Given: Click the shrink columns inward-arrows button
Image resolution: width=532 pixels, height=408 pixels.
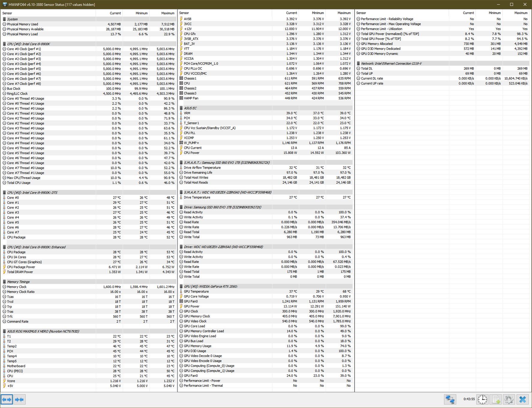Looking at the screenshot, I should [x=19, y=400].
